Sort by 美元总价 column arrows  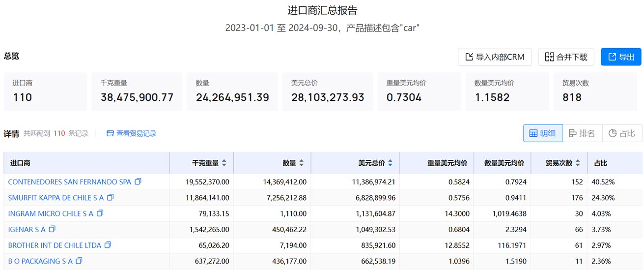pyautogui.click(x=391, y=163)
